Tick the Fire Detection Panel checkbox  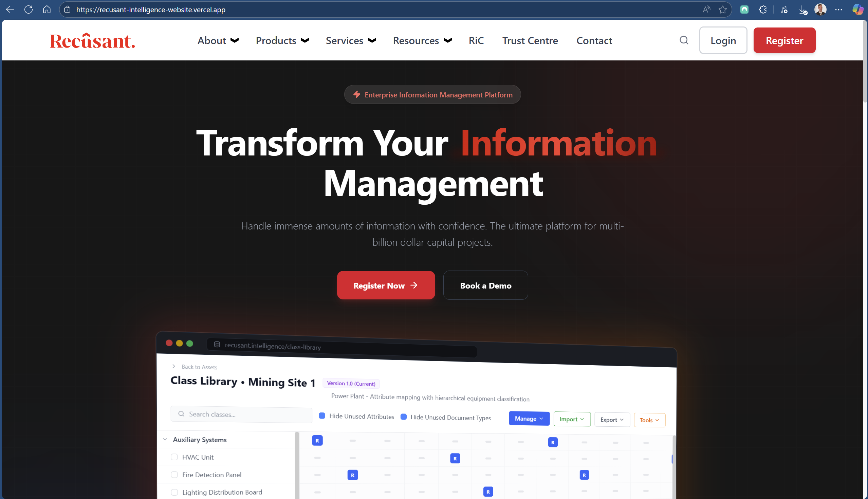[174, 475]
